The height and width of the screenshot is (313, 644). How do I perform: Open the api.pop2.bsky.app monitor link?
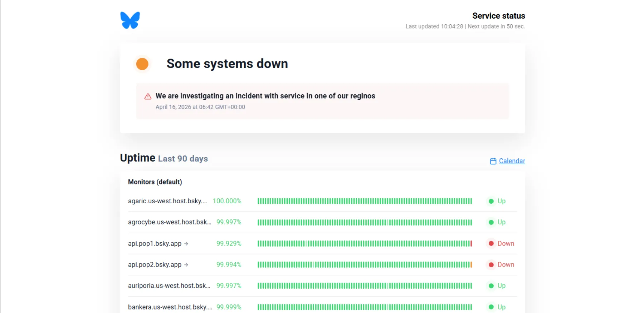(x=155, y=265)
